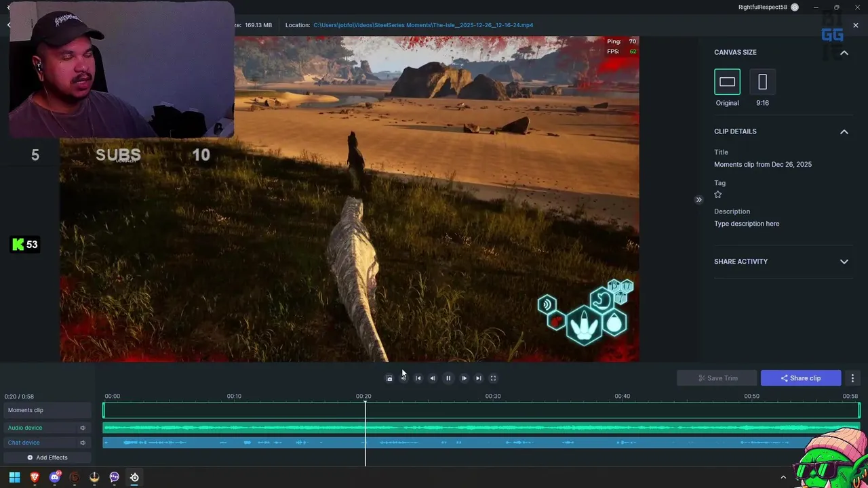Click the Moments clip trim bar

tap(481, 410)
